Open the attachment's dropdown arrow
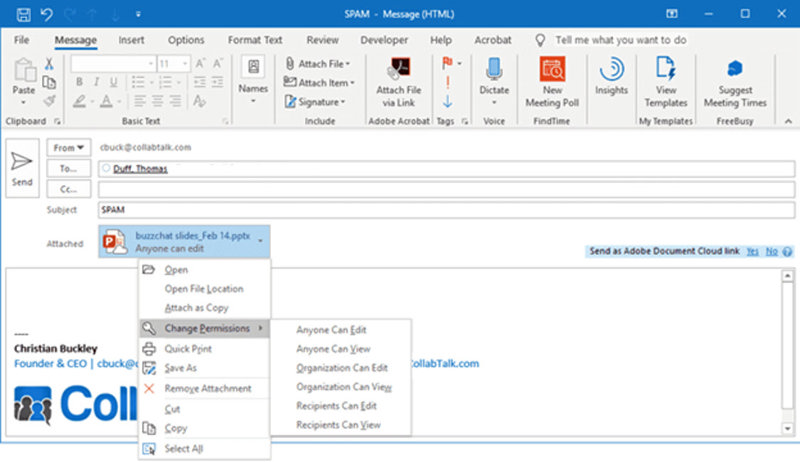The height and width of the screenshot is (462, 800). click(x=260, y=241)
